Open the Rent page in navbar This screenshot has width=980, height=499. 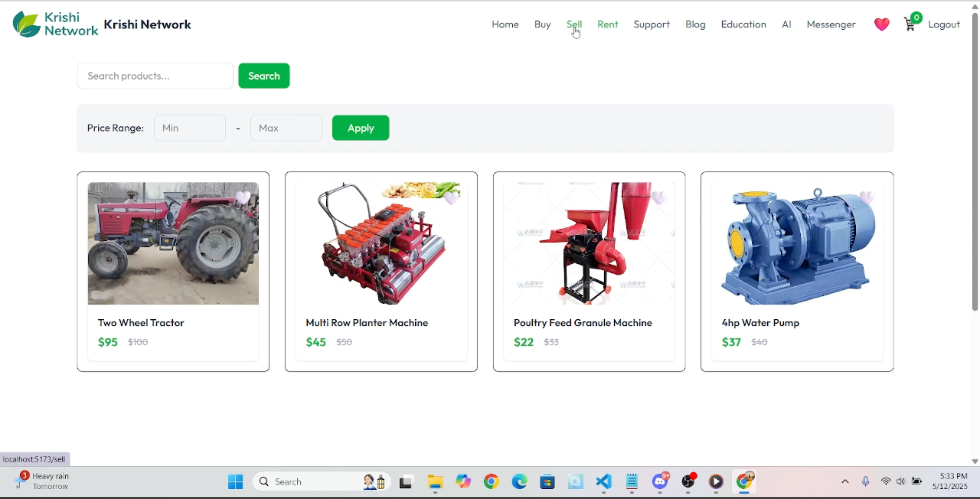point(607,24)
